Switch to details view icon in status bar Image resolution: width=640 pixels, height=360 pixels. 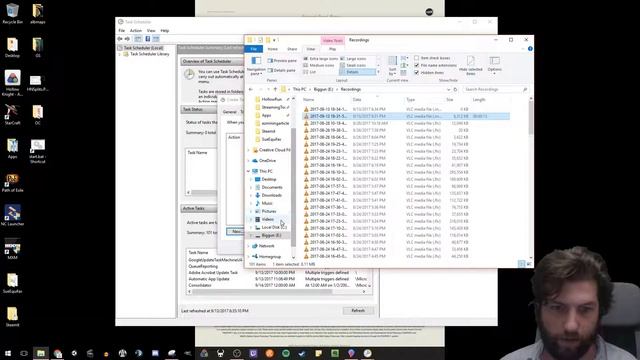click(x=521, y=264)
